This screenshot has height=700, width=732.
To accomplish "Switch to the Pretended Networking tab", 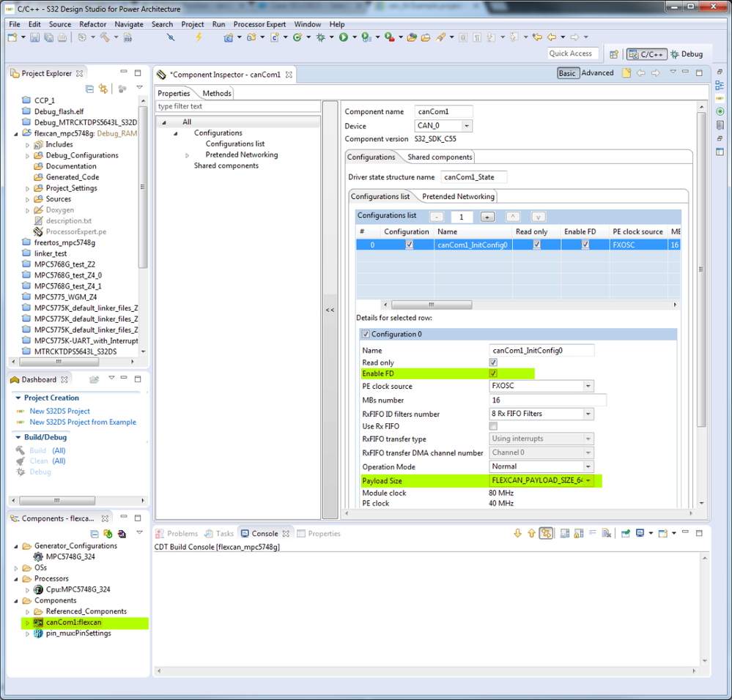I will 458,196.
